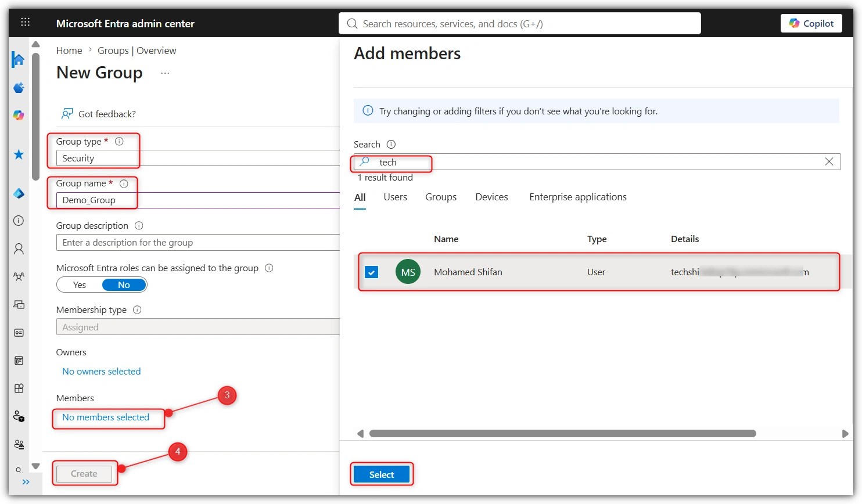This screenshot has width=862, height=504.
Task: Open the ID card icon in sidebar
Action: coord(19,333)
